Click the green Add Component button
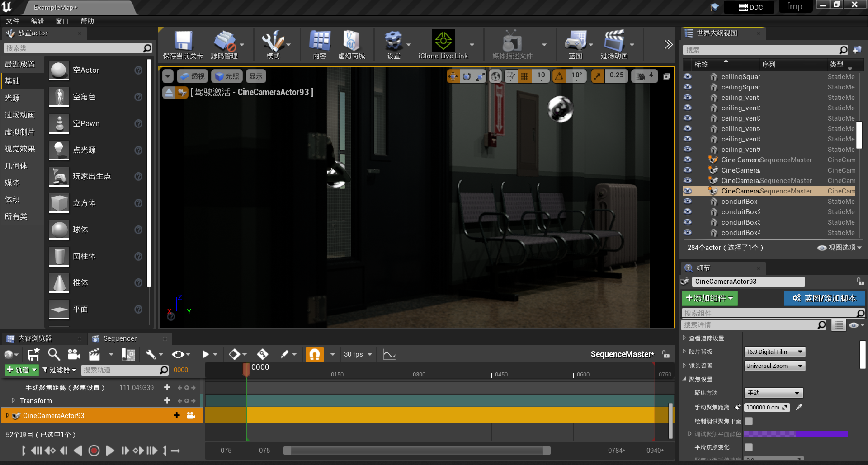 click(x=709, y=298)
